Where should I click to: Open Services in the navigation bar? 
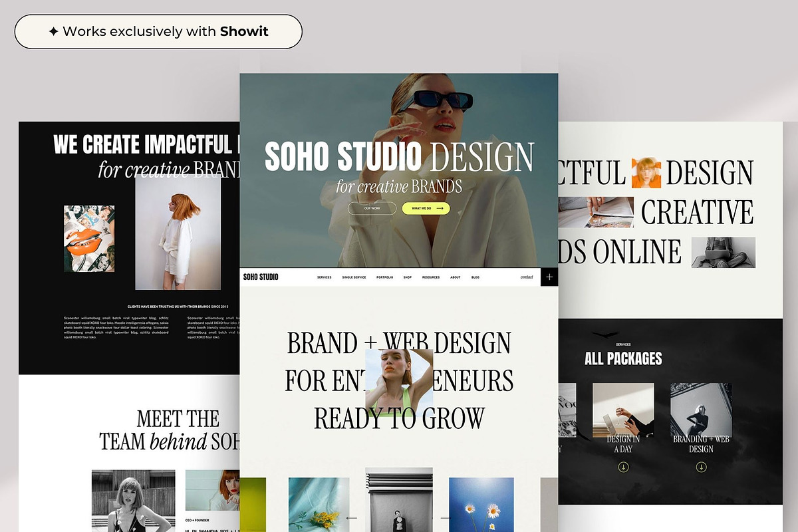(x=325, y=277)
